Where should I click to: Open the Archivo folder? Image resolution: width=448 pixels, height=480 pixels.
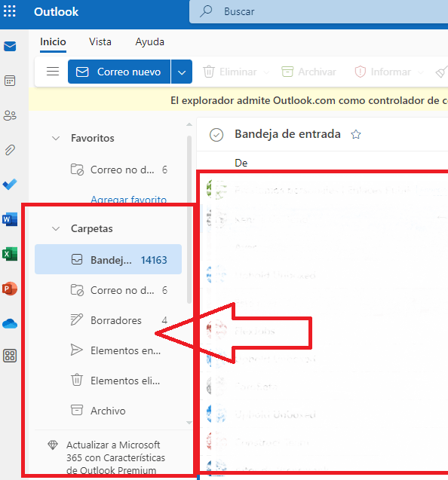coord(108,411)
